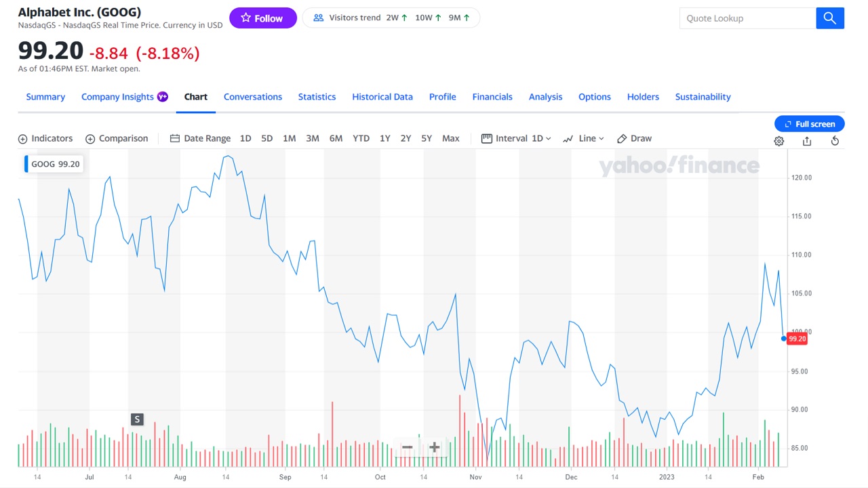Click the Y+ premium badge

(x=163, y=97)
